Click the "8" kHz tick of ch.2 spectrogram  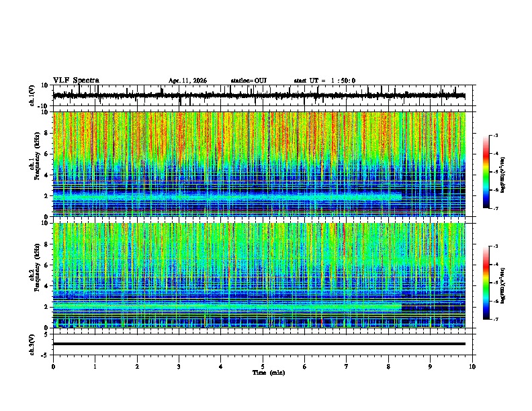coord(46,244)
